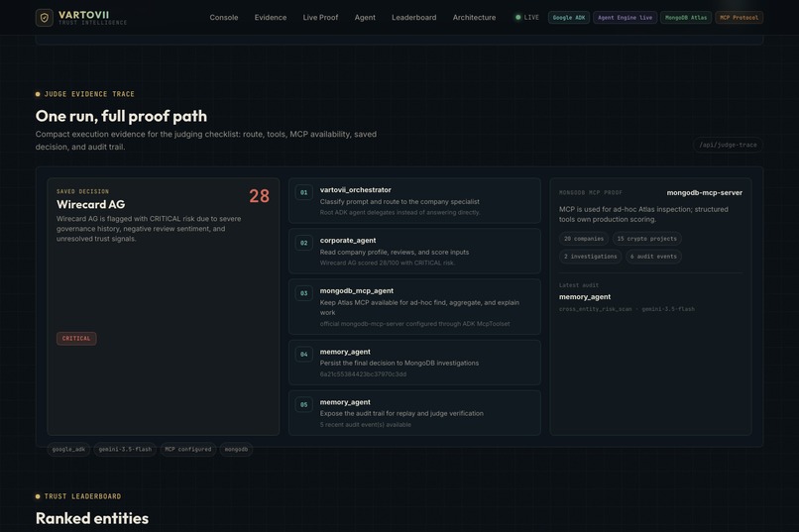Open the Console nav item
This screenshot has height=532, width=799.
(224, 17)
